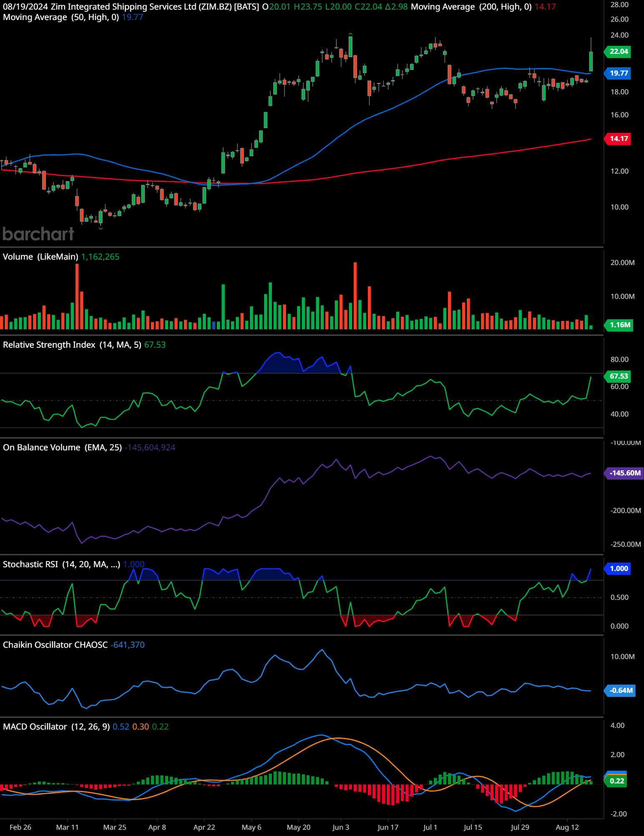Viewport: 644px width, 836px height.
Task: Click the -145,604,924 OBV reading
Action: [x=150, y=447]
